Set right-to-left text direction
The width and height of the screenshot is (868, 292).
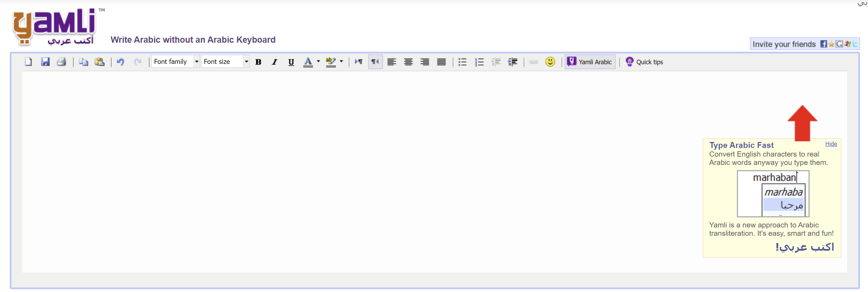pos(375,62)
